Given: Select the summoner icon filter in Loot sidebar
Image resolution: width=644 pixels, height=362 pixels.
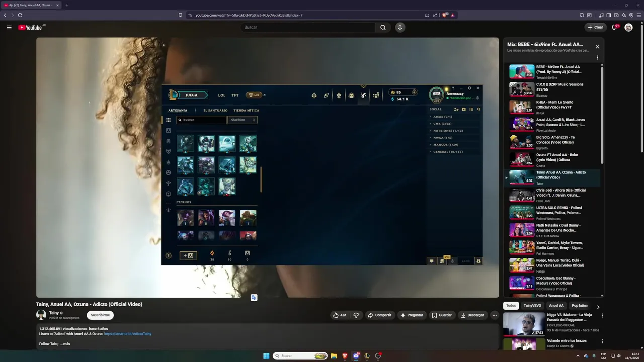Looking at the screenshot, I should coord(168,194).
